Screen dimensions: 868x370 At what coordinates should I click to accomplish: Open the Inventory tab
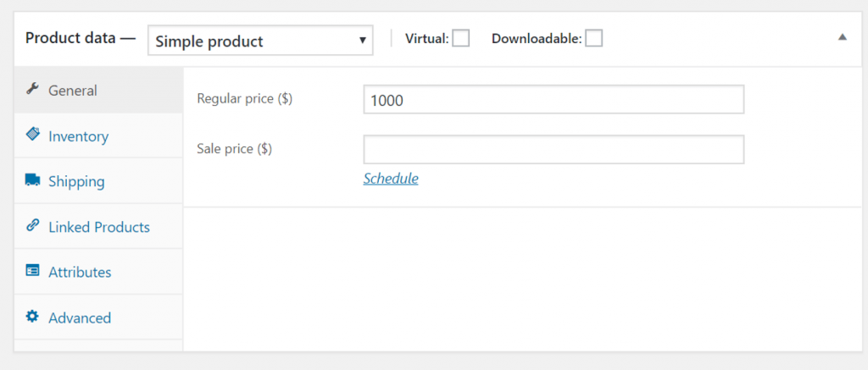78,136
